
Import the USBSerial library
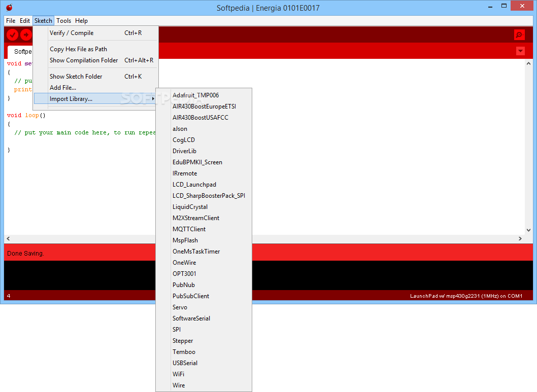(x=204, y=363)
